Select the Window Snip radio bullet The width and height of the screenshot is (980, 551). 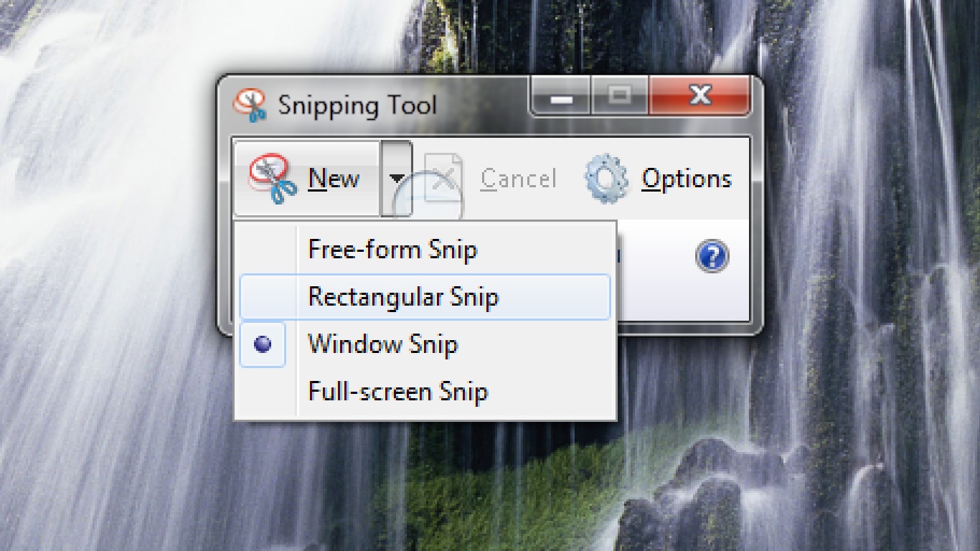pyautogui.click(x=261, y=344)
